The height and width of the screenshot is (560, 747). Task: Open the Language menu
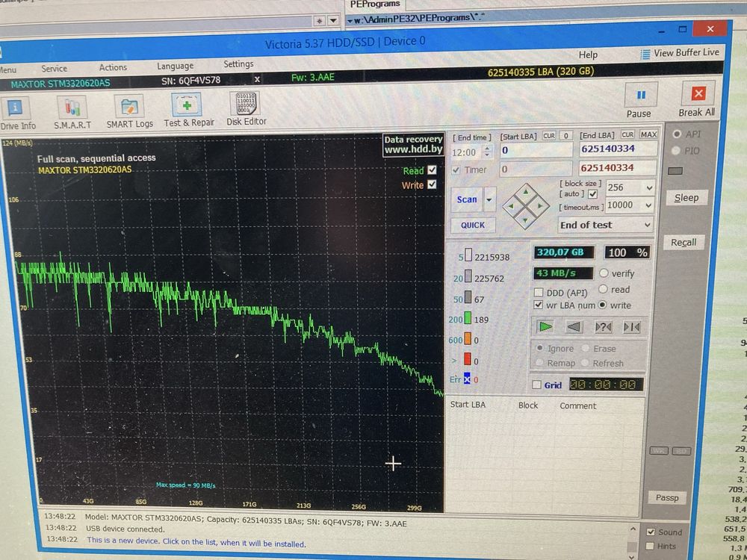(x=175, y=66)
